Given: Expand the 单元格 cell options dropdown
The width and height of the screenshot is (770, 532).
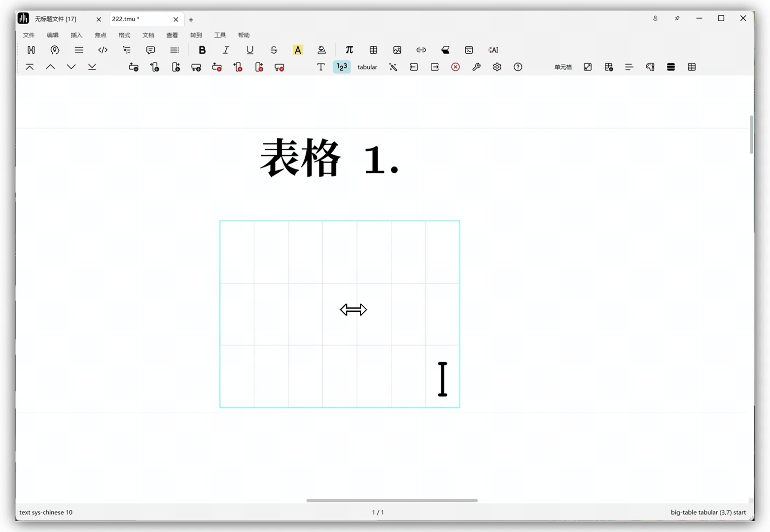Looking at the screenshot, I should tap(563, 67).
